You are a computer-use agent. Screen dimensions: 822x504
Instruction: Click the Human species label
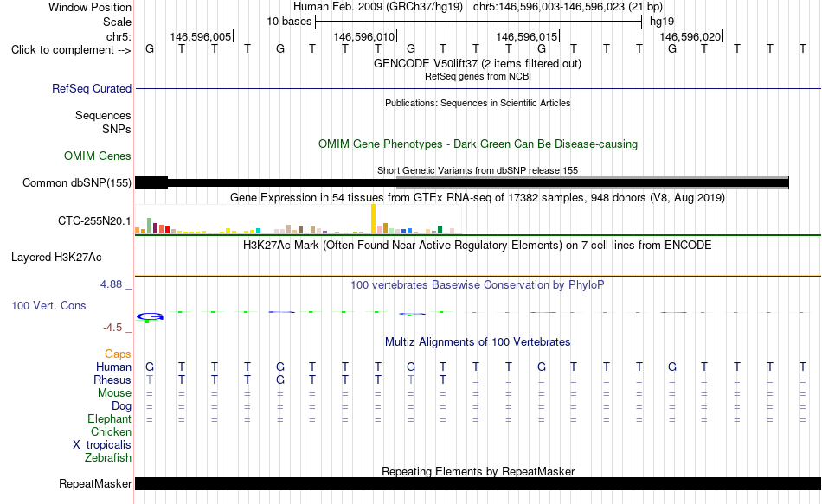tap(113, 367)
